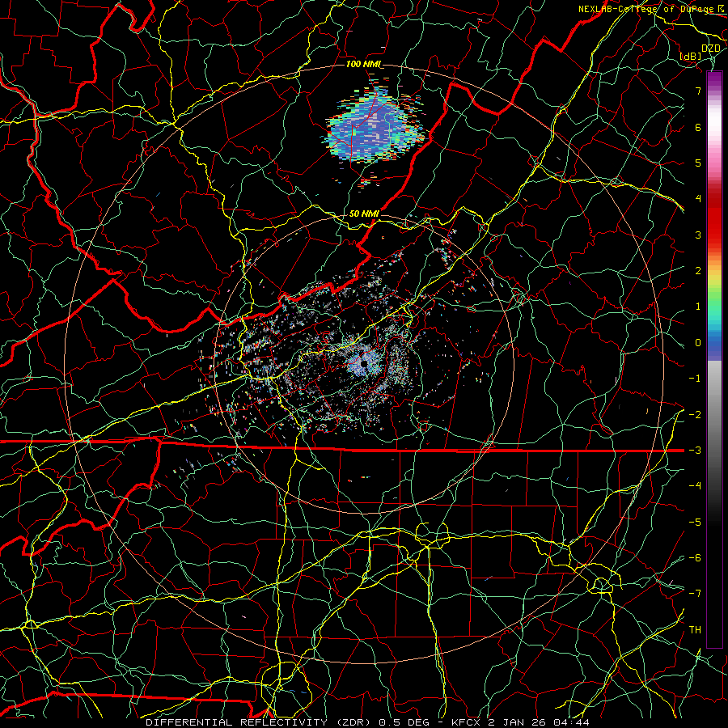This screenshot has width=728, height=728.
Task: Click the radar site center dot
Action: click(364, 363)
